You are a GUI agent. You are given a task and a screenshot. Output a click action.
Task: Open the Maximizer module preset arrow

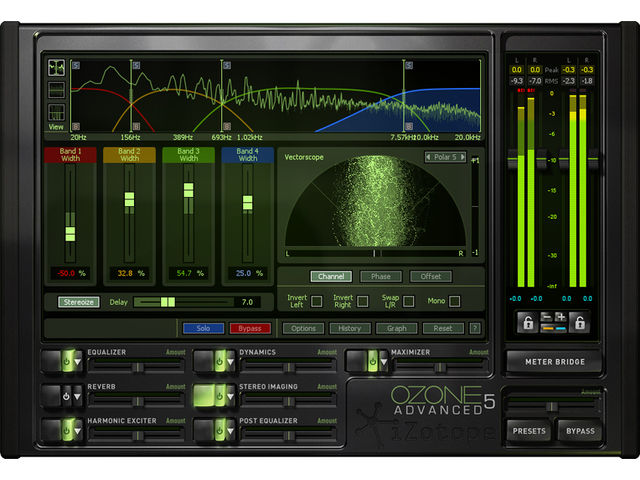(383, 362)
